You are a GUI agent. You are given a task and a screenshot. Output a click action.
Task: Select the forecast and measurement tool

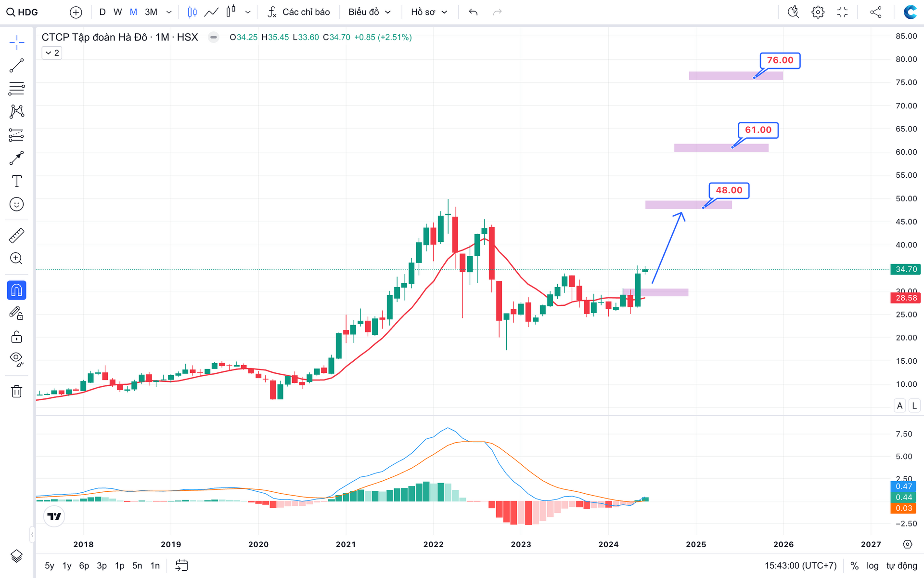17,135
